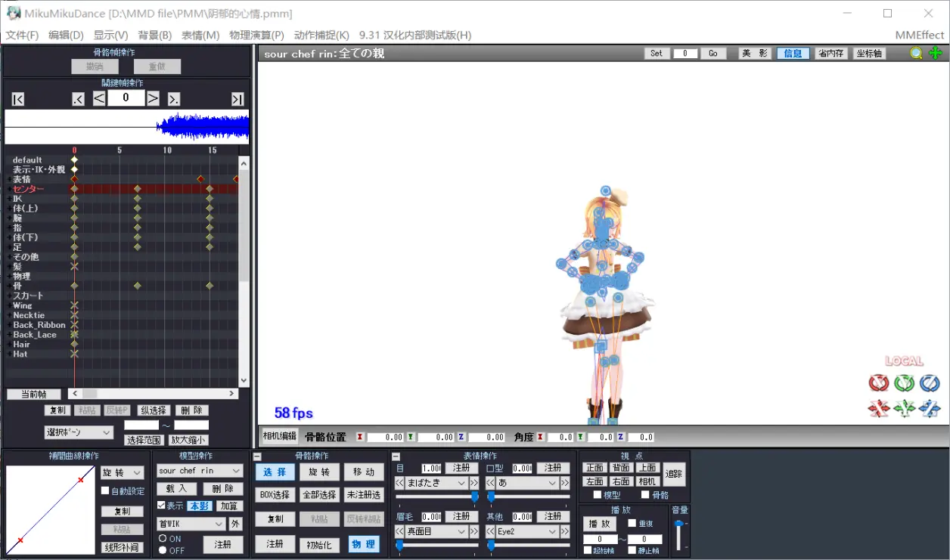This screenshot has height=560, width=950.
Task: Enable the 骨骼 checkbox under viewpoint
Action: click(645, 495)
